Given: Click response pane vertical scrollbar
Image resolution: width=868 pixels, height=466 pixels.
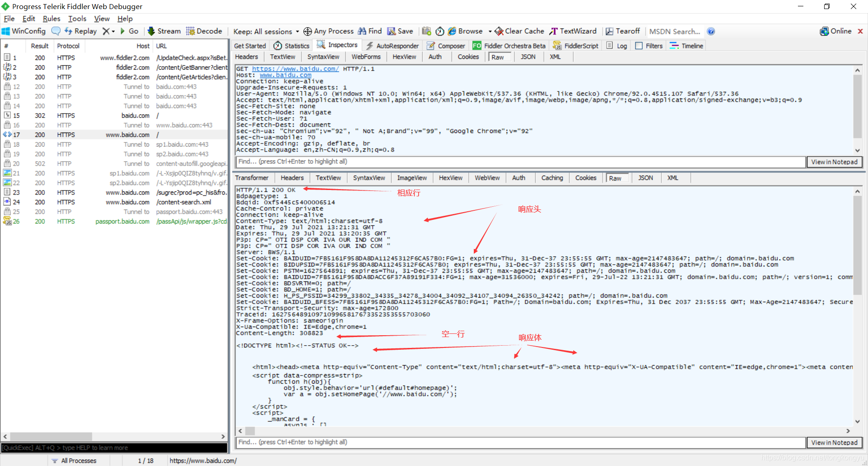Looking at the screenshot, I should [x=857, y=307].
